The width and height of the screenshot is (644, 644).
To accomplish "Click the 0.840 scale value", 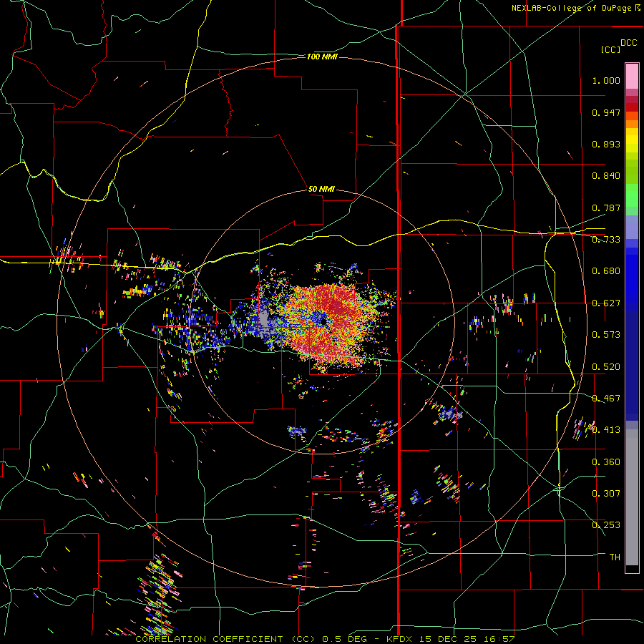I will click(606, 176).
